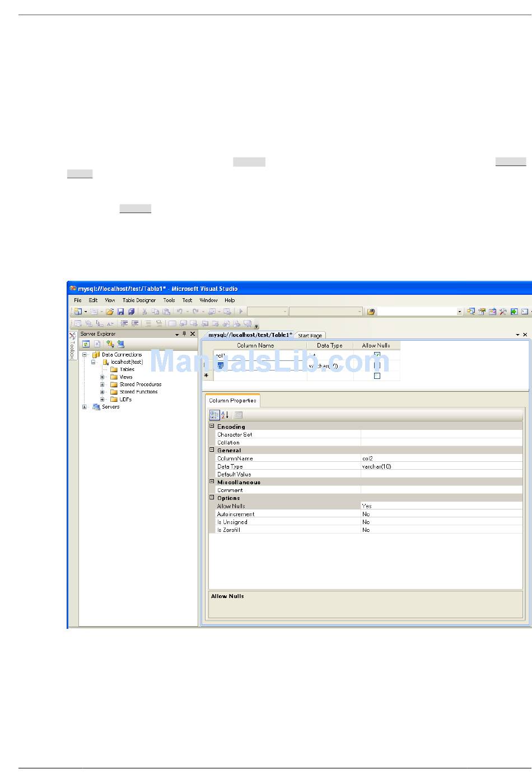Expand the Servers tree node
Image resolution: width=532 pixels, height=783 pixels.
(x=85, y=407)
